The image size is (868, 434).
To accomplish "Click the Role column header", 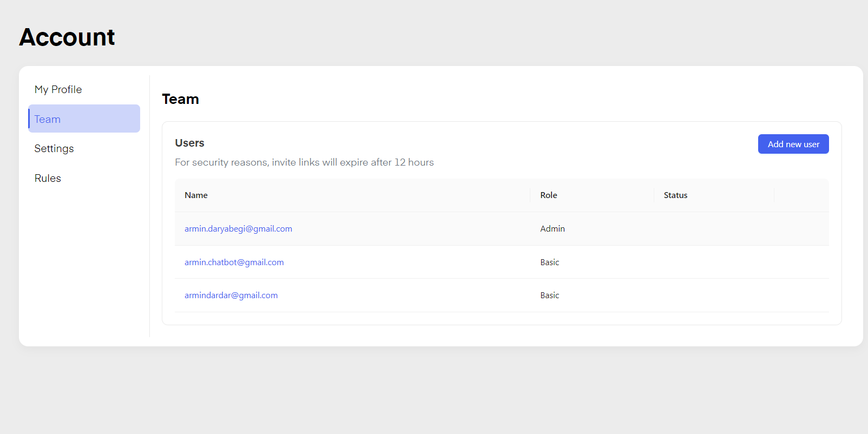I will click(x=548, y=195).
